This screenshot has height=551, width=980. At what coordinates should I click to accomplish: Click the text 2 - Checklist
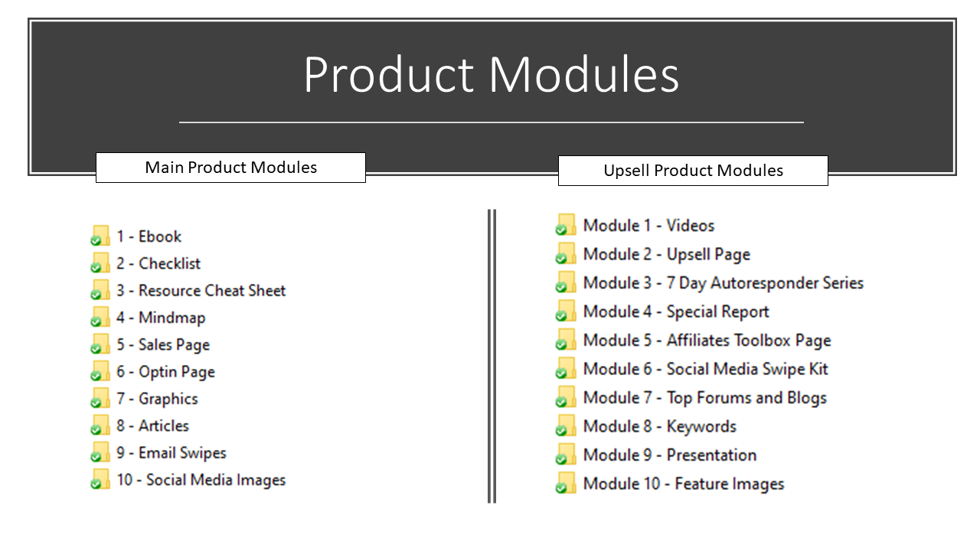tap(158, 263)
